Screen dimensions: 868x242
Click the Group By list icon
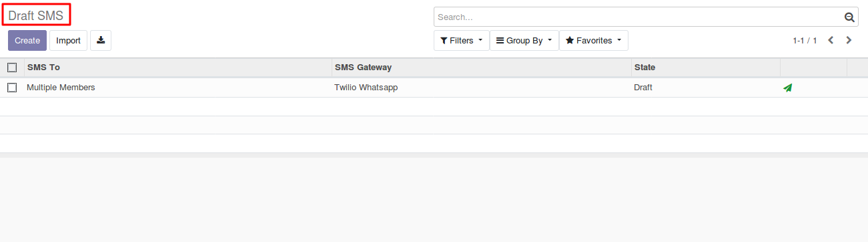click(500, 41)
